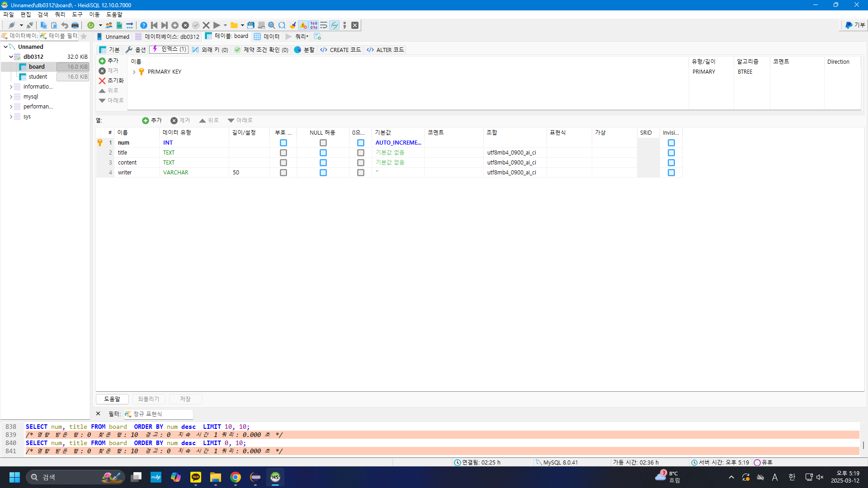Open the 쿼리 menu in menu bar
Image resolution: width=868 pixels, height=488 pixels.
pos(60,14)
